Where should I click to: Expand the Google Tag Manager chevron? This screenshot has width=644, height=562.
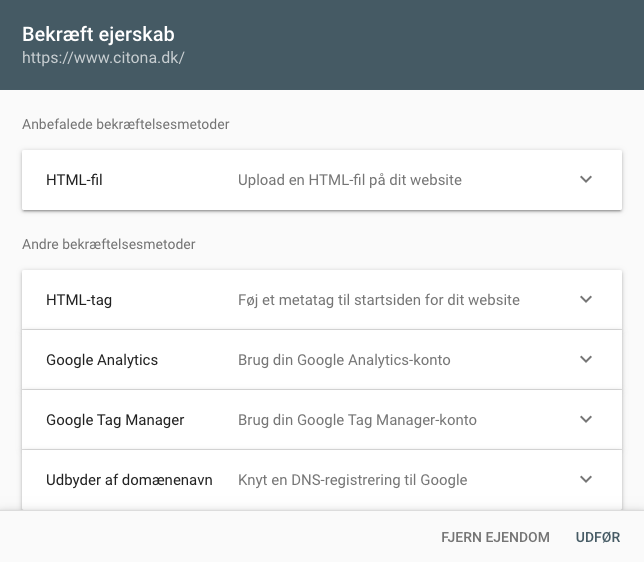586,419
